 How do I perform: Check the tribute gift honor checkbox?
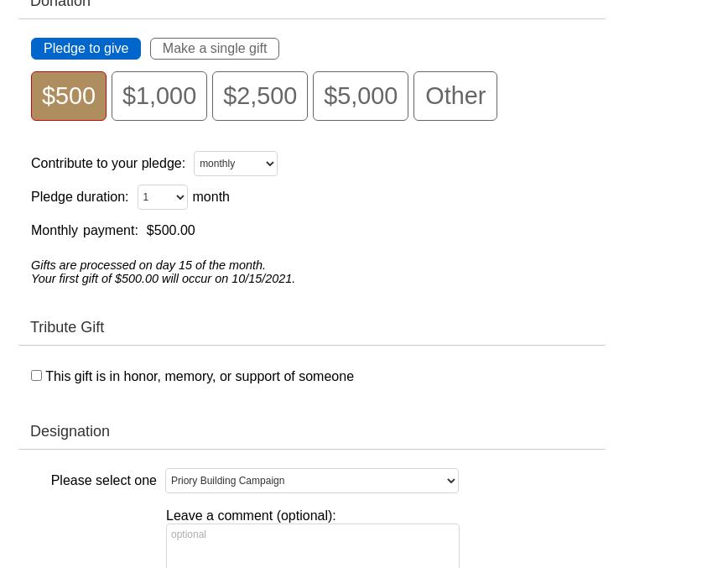click(x=36, y=375)
